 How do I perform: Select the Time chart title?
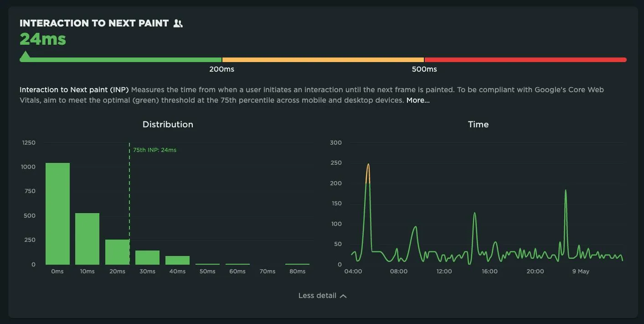[x=478, y=124]
